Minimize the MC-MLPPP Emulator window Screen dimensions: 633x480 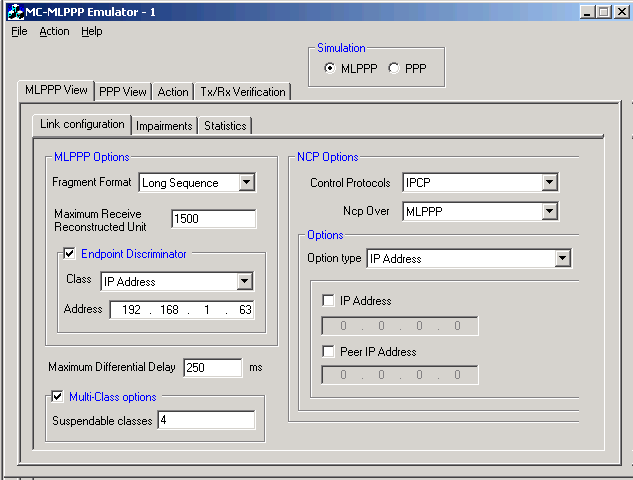point(587,12)
